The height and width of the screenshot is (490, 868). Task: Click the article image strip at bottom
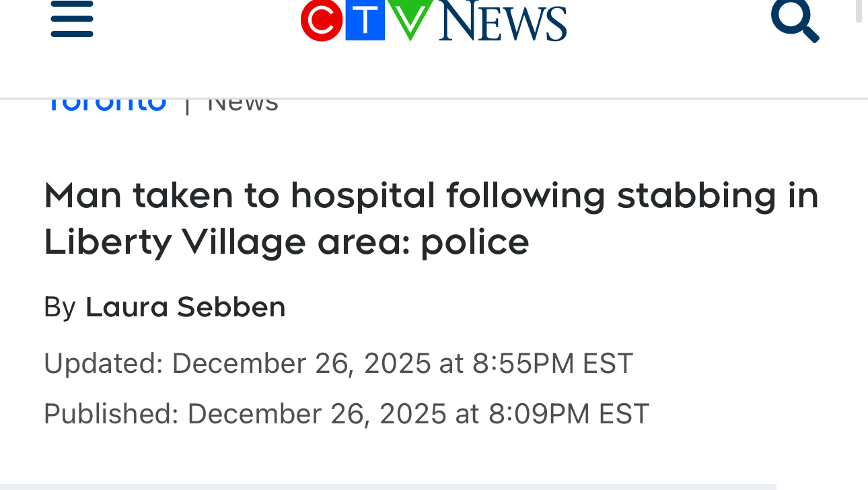coord(388,486)
